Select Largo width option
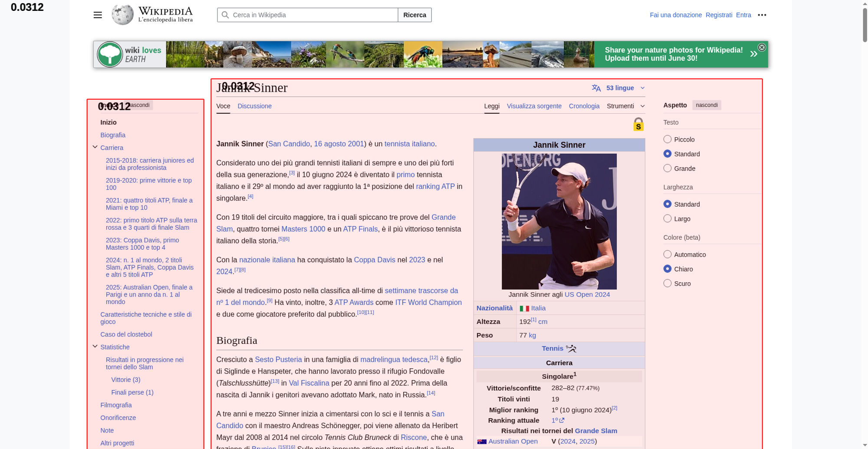Screen dimensions: 868x449 [667, 218]
